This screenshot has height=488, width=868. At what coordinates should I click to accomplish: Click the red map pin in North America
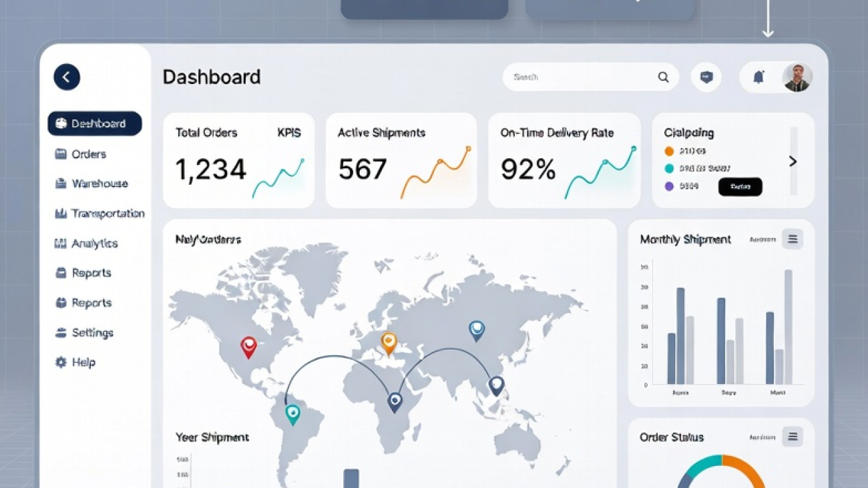point(248,346)
